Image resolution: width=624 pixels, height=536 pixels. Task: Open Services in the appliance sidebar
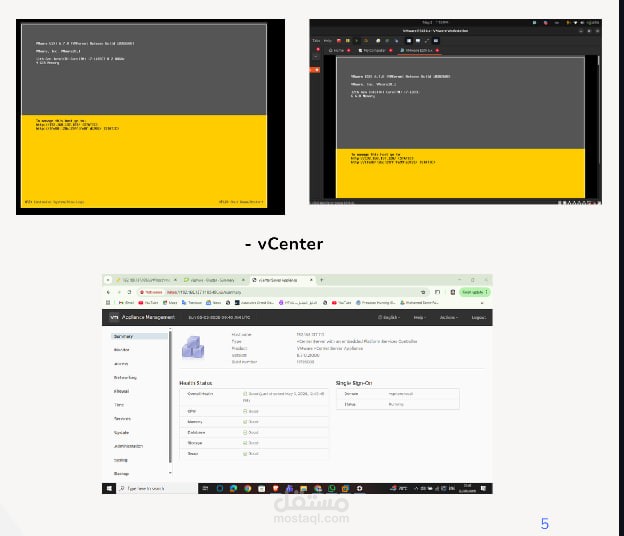click(x=122, y=419)
